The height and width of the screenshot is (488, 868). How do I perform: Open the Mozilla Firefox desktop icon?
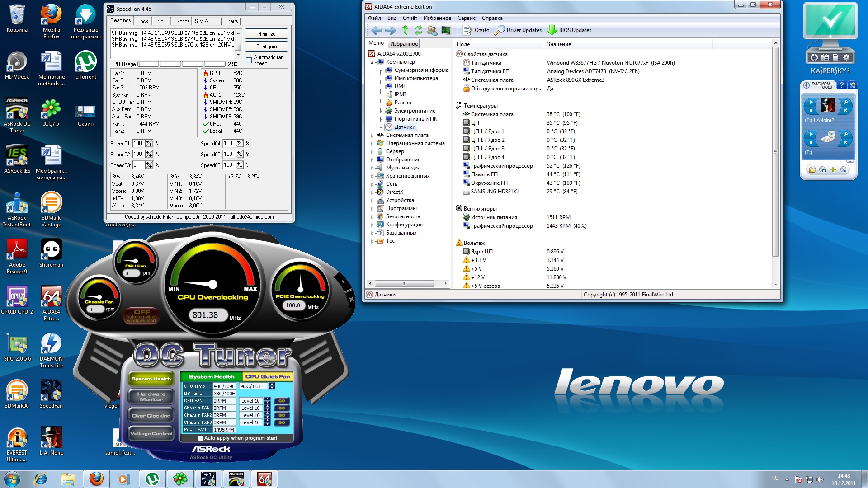pyautogui.click(x=51, y=22)
